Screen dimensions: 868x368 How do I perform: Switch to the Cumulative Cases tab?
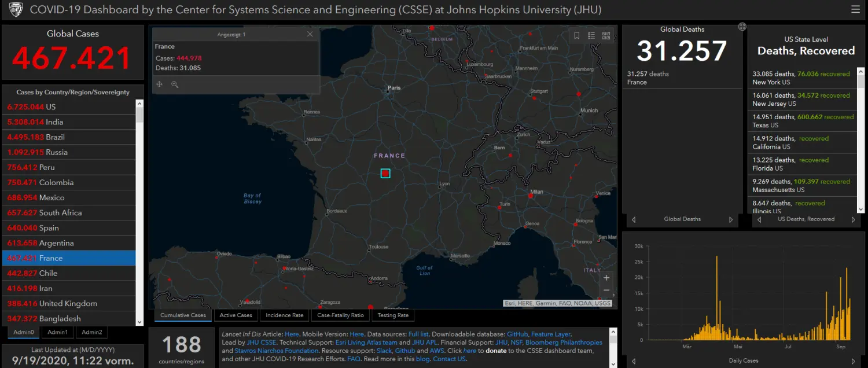pyautogui.click(x=183, y=315)
